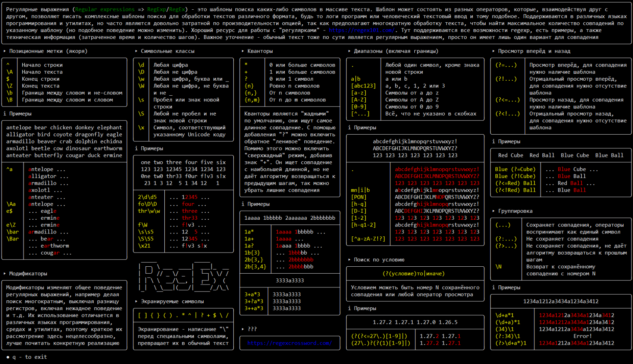
Task: Click the '(?<!Red) Ball' example
Action: (x=515, y=190)
